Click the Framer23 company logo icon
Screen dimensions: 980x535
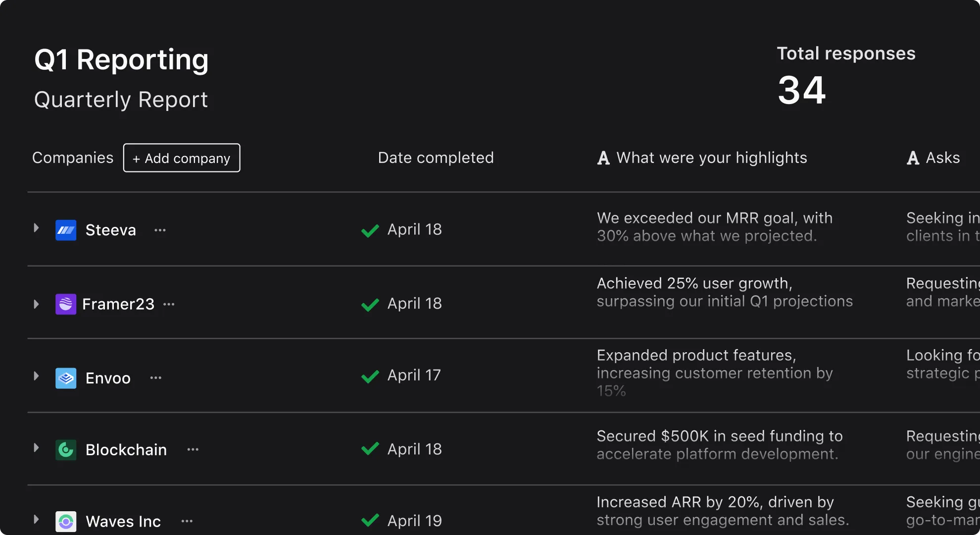click(x=65, y=304)
